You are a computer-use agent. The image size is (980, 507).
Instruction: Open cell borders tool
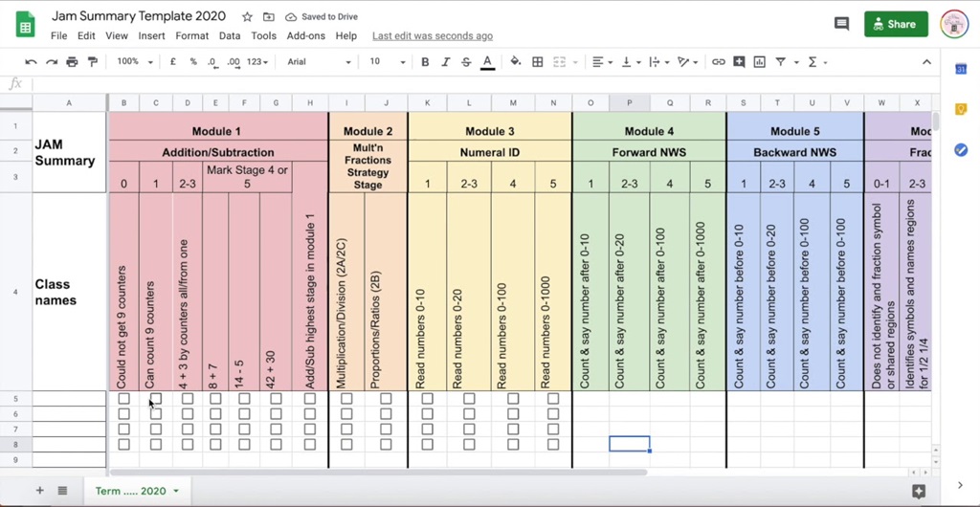538,62
